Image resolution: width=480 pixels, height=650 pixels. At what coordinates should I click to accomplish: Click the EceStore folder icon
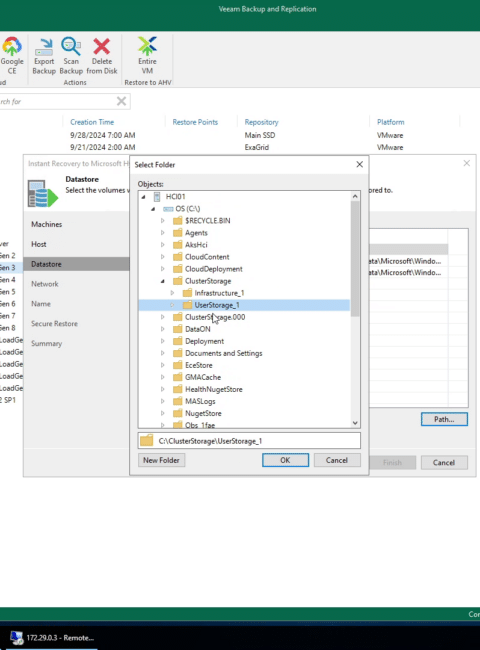point(178,365)
